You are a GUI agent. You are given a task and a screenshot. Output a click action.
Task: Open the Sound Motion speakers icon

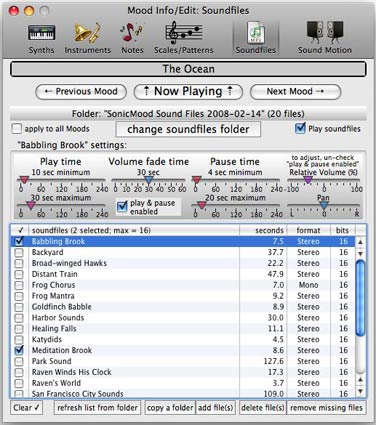(x=325, y=32)
